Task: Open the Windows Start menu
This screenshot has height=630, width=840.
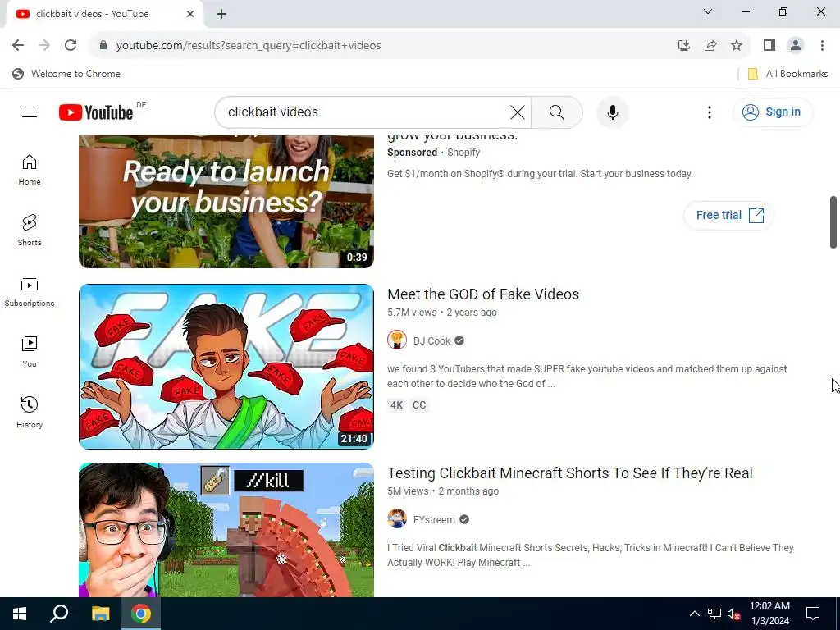Action: 20,614
